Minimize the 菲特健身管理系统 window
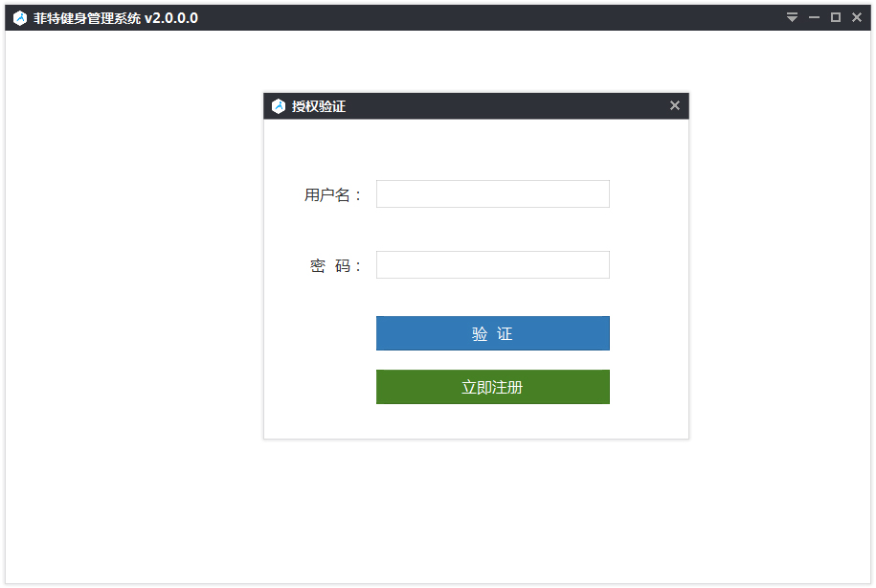The height and width of the screenshot is (588, 876). tap(814, 17)
